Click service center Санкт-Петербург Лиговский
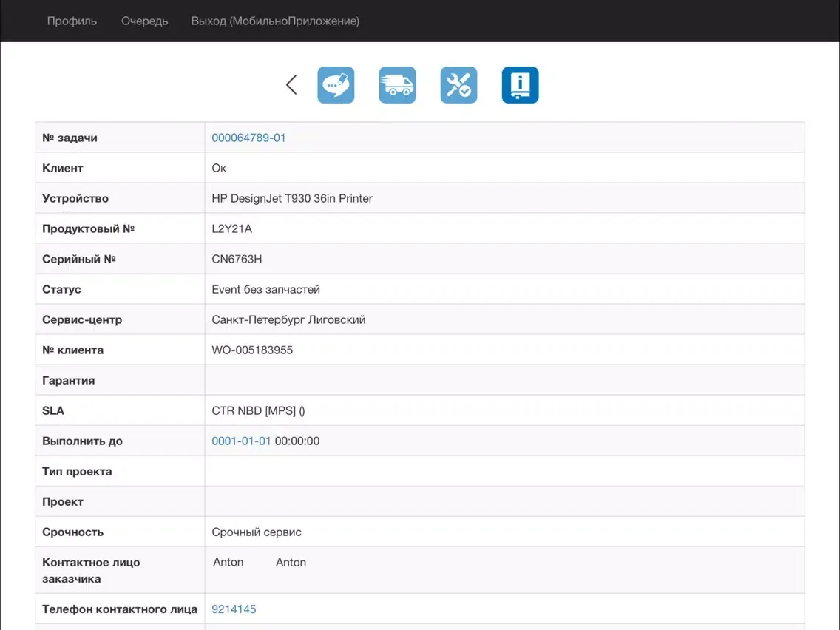This screenshot has width=840, height=630. 288,320
